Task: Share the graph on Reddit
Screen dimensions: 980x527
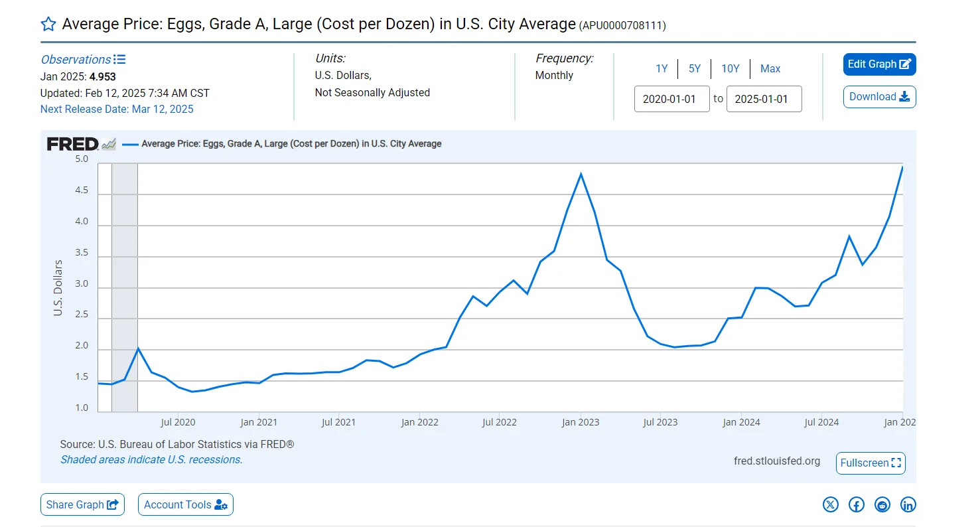Action: click(882, 504)
